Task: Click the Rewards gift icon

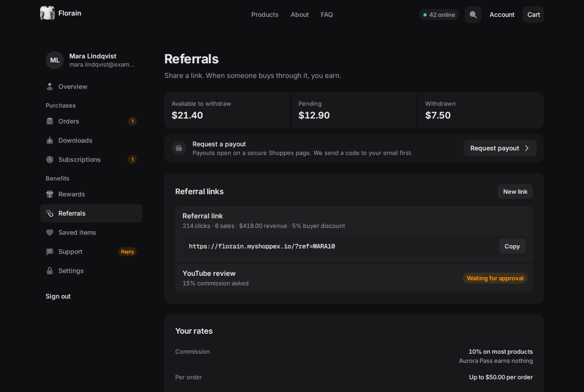Action: [x=50, y=194]
